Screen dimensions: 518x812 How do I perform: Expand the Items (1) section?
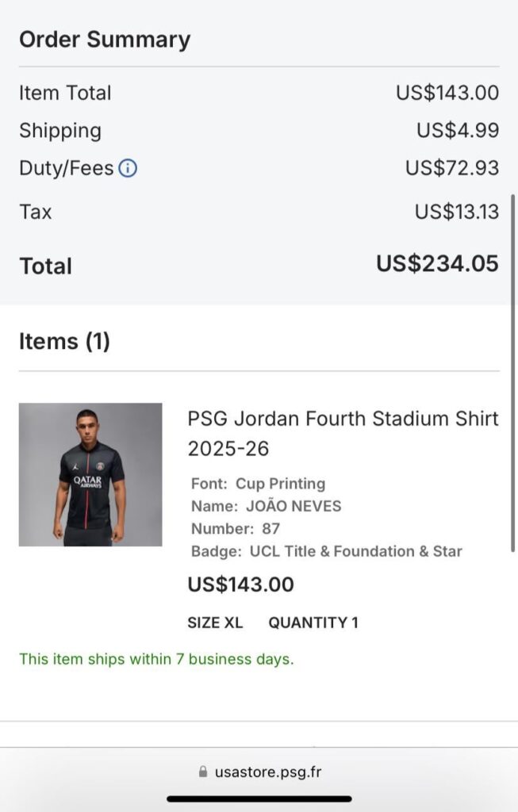coord(65,341)
